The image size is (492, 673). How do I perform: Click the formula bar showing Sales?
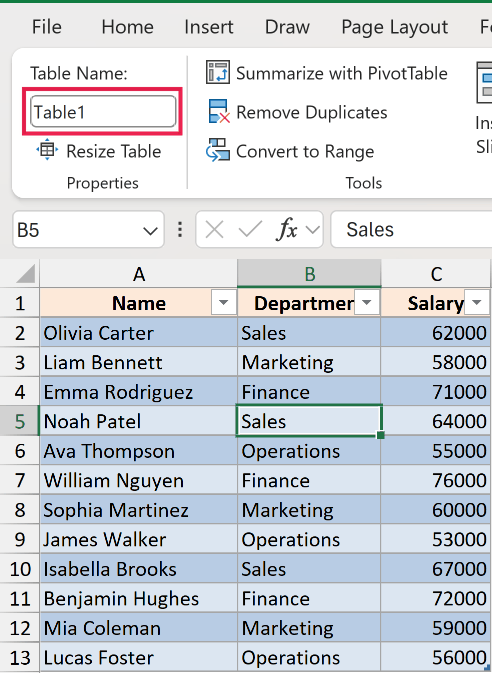point(411,229)
